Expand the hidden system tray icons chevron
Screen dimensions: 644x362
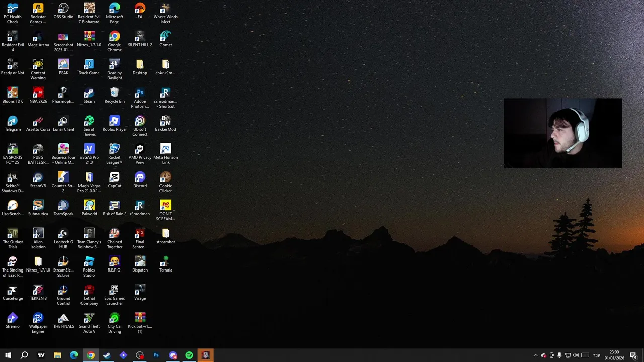[x=535, y=355]
